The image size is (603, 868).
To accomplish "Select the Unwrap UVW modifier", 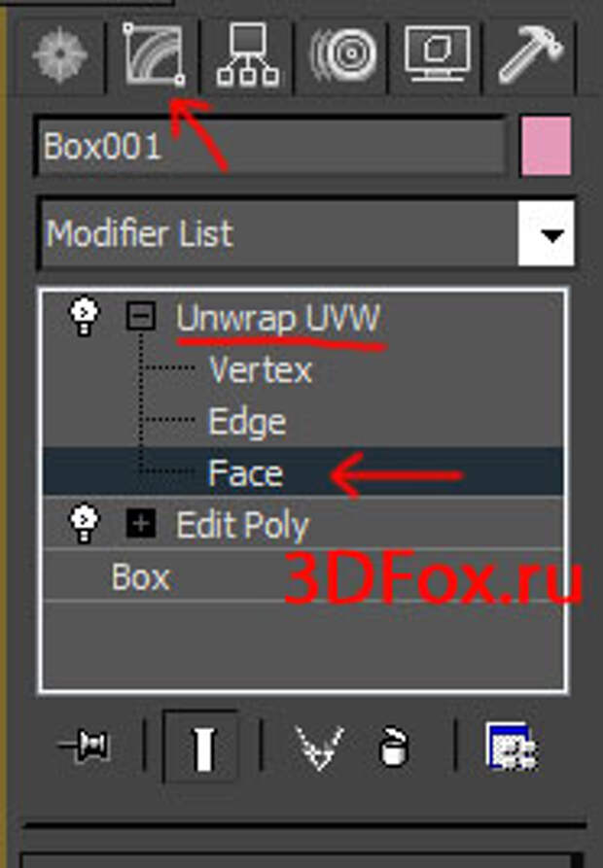I will [x=278, y=318].
